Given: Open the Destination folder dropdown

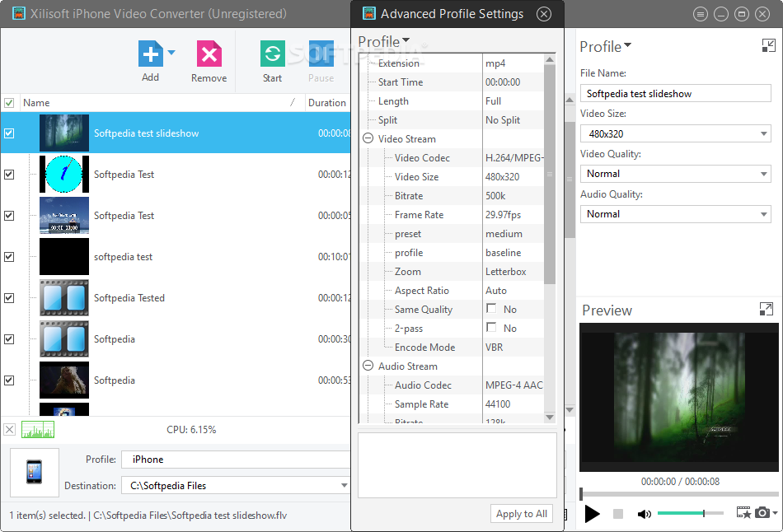Looking at the screenshot, I should tap(344, 485).
